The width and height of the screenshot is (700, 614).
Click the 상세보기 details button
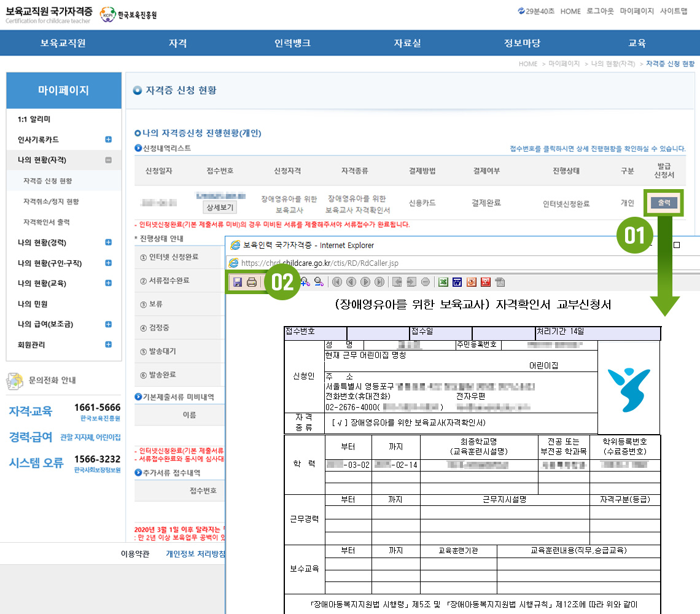[219, 208]
